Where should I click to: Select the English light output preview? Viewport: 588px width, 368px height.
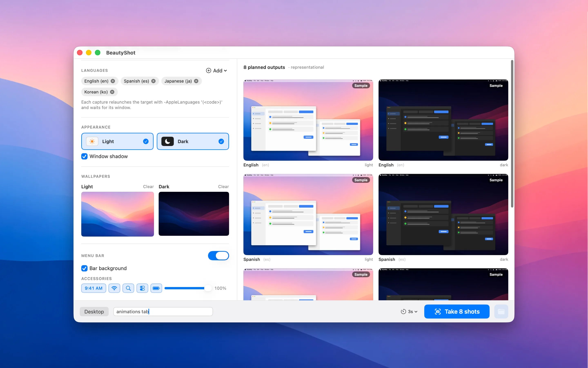click(308, 120)
